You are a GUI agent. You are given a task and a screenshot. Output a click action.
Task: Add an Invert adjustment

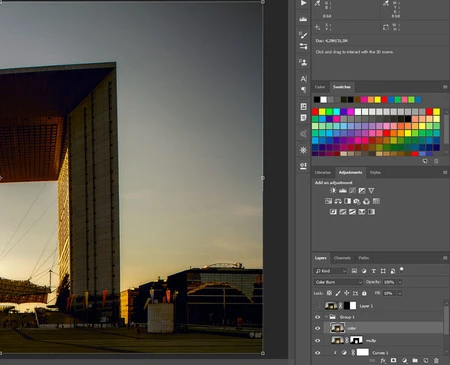click(333, 212)
